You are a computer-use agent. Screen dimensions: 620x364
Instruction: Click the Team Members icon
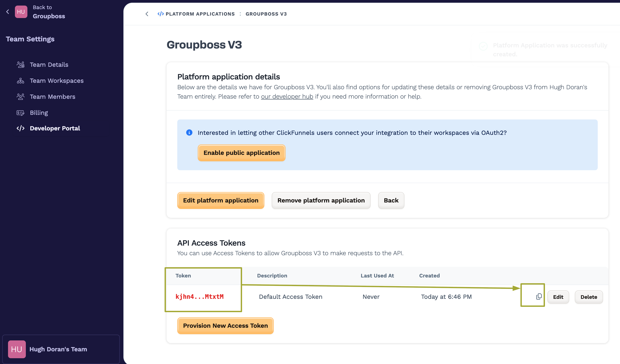[x=20, y=97]
